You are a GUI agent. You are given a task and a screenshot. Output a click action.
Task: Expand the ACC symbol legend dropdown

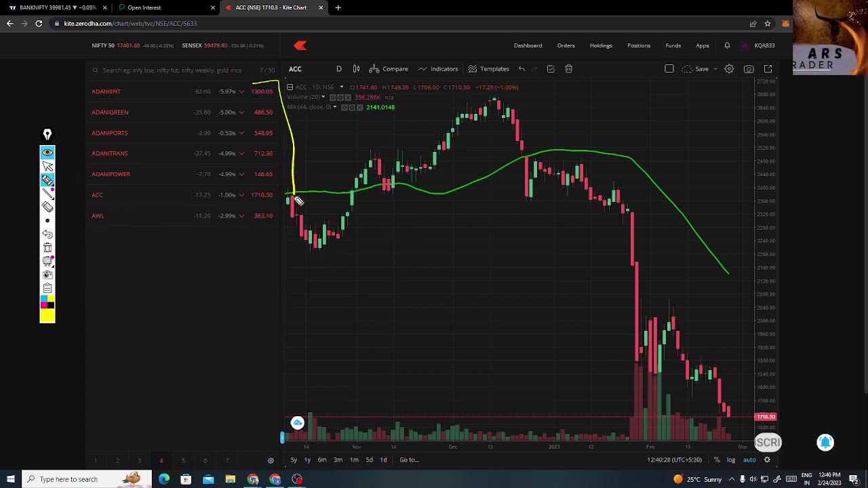coord(342,87)
